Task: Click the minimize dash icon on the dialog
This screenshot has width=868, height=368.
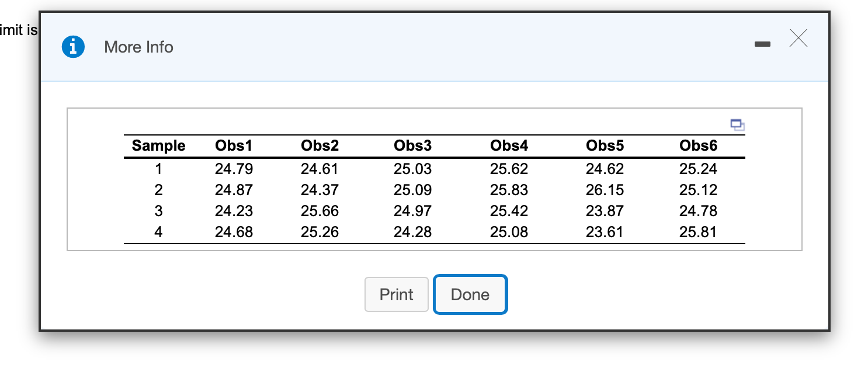Action: pyautogui.click(x=762, y=43)
